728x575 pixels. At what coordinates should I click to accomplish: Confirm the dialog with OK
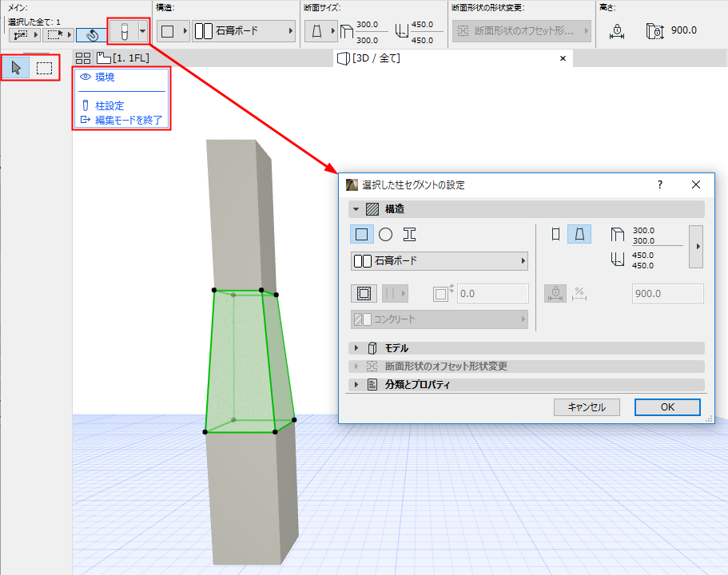pyautogui.click(x=667, y=407)
